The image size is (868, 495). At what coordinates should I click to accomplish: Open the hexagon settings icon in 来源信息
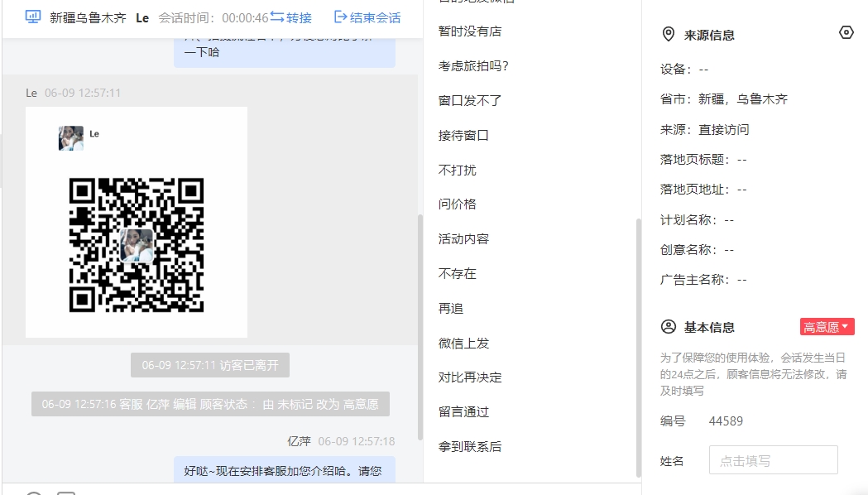pos(846,32)
